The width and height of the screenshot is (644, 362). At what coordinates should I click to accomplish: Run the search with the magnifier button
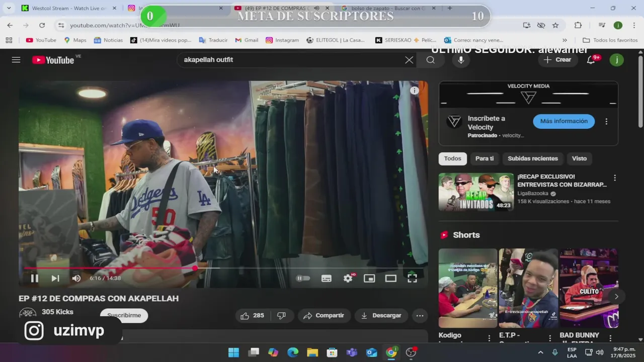pos(431,60)
